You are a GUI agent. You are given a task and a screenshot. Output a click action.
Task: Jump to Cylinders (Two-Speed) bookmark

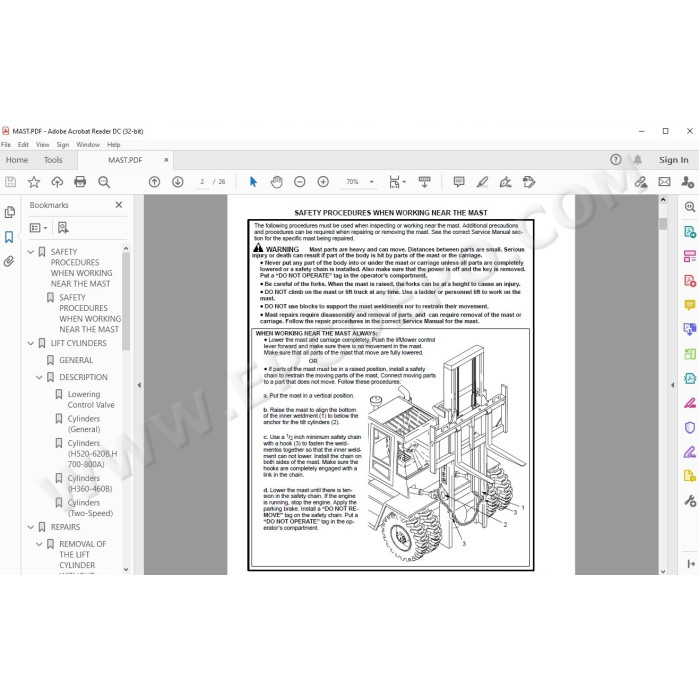pyautogui.click(x=90, y=508)
